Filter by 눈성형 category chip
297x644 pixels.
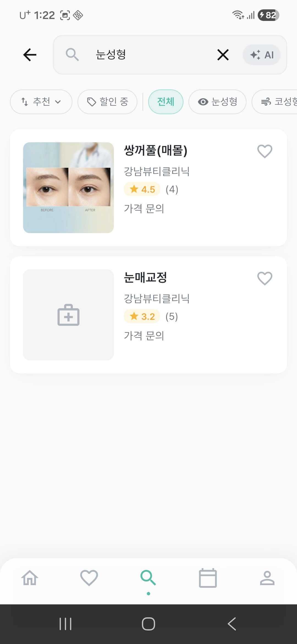pyautogui.click(x=217, y=102)
